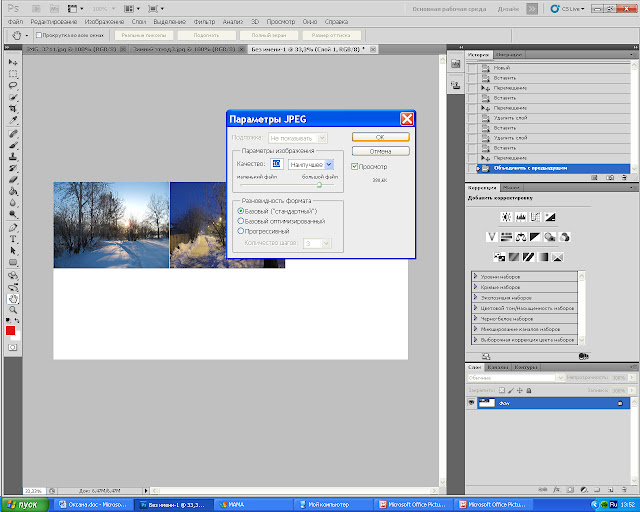Select the Blur tool

click(13, 203)
